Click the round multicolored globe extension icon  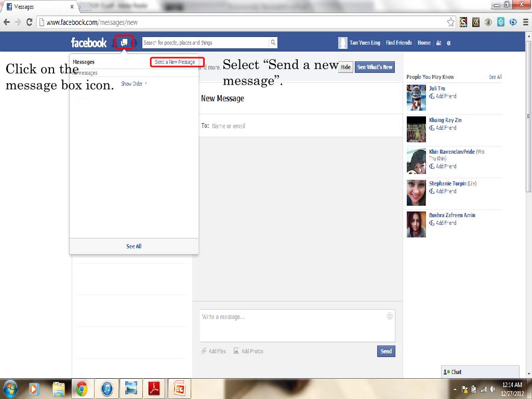click(x=488, y=22)
